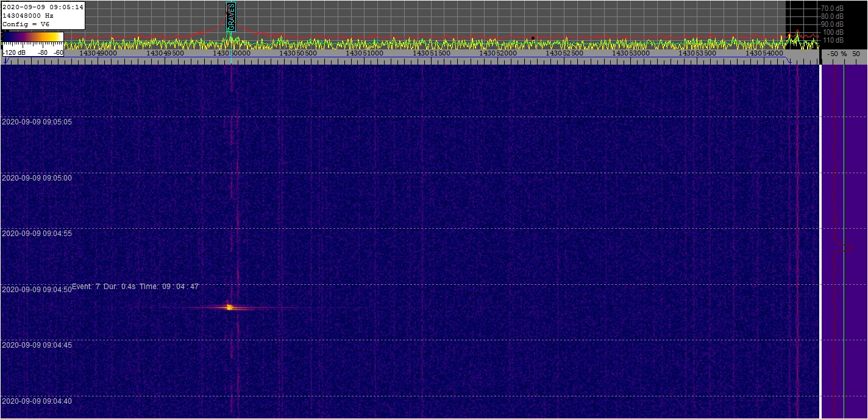Click the 'Event: 7 Dur: 0.4s Time: 09:04:47' annotation
This screenshot has width=868, height=419.
135,286
